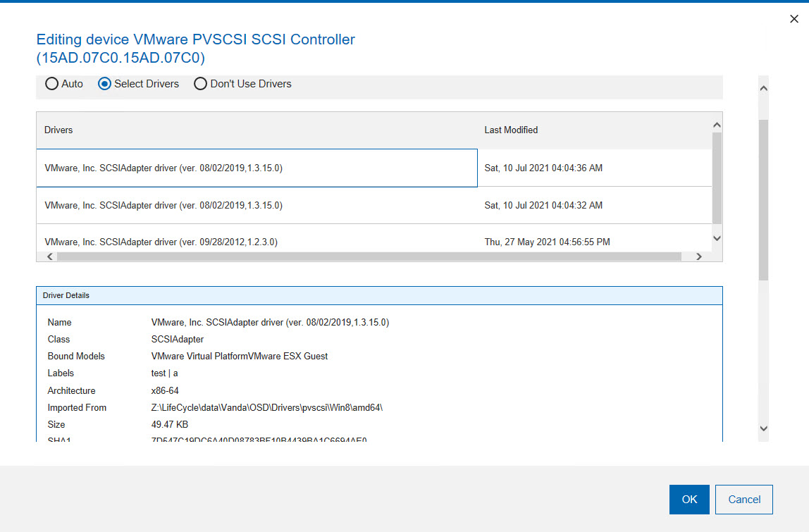Screen dimensions: 809x532
Task: Click the driver list scroll-up arrow
Action: coord(717,125)
